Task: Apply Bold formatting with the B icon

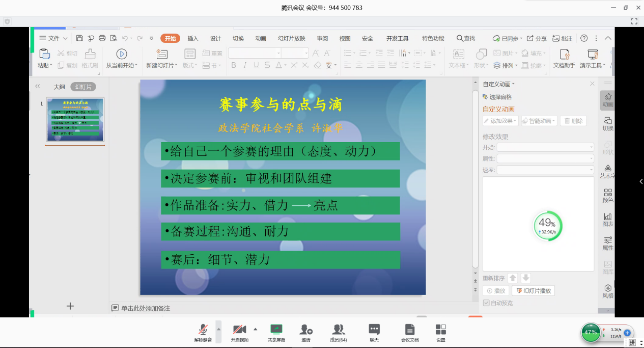Action: tap(234, 65)
